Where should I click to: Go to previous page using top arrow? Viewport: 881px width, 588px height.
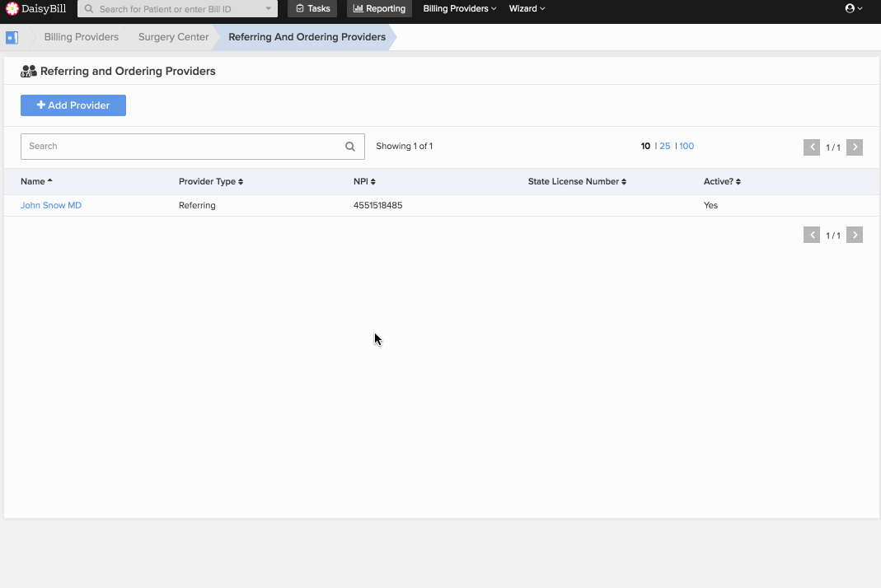[x=811, y=147]
